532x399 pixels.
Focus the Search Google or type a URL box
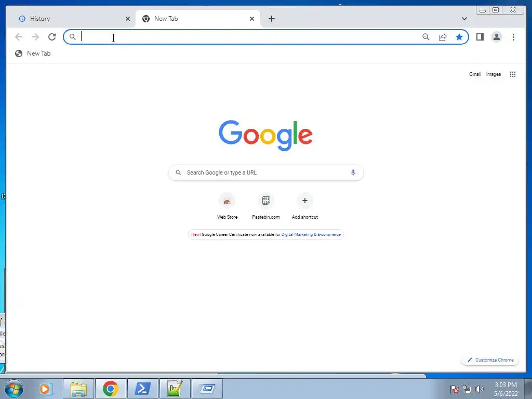(266, 172)
